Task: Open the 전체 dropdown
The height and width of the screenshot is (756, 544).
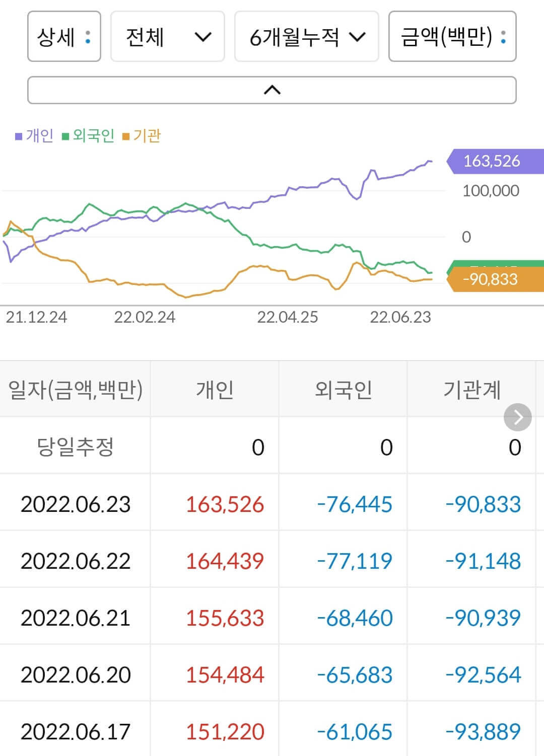Action: [x=167, y=37]
